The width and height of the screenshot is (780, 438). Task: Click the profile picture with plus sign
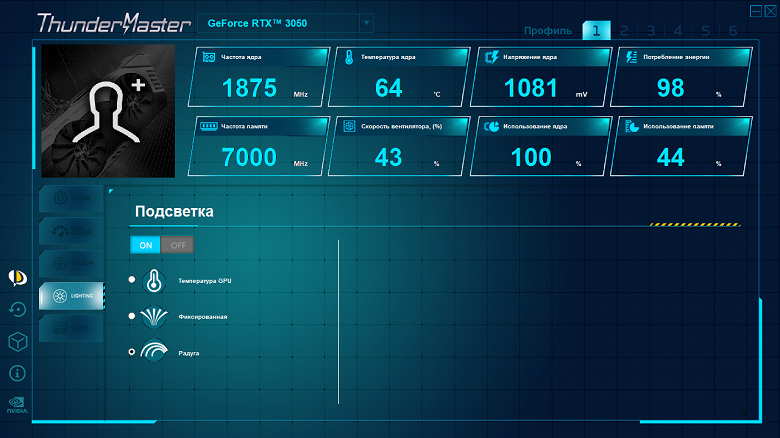(x=108, y=111)
